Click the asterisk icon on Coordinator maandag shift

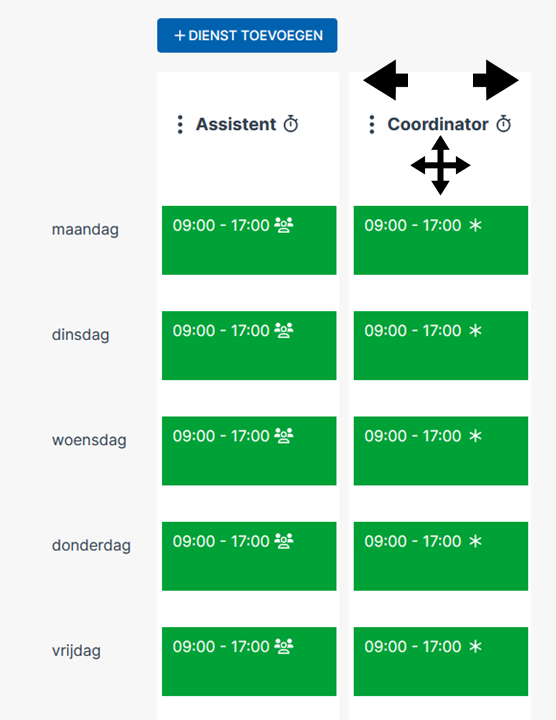point(475,225)
